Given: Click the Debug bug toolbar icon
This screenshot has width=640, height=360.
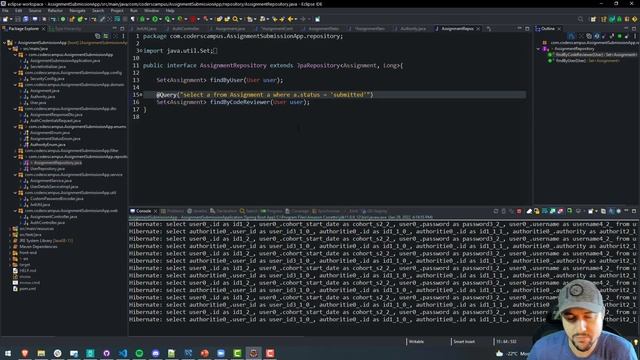Looking at the screenshot, I should coord(142,19).
